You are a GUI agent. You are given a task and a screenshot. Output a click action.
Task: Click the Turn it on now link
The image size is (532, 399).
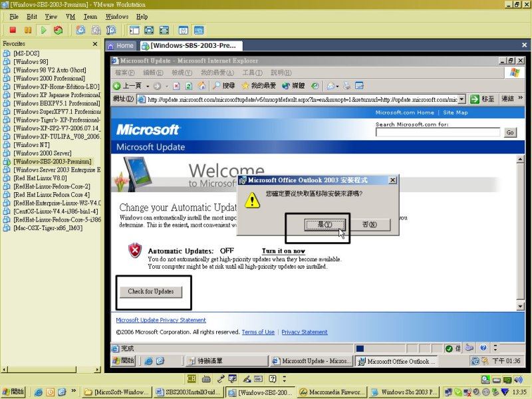(283, 251)
